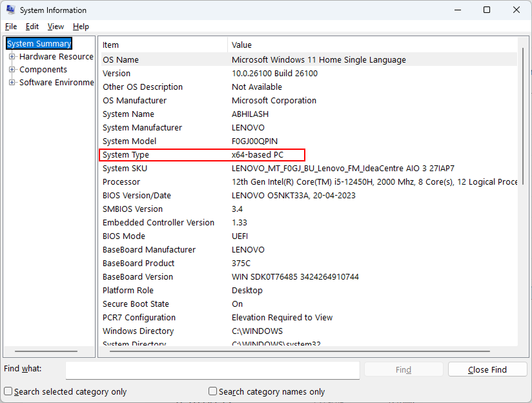
Task: Click the x64-based PC value
Action: coord(258,155)
